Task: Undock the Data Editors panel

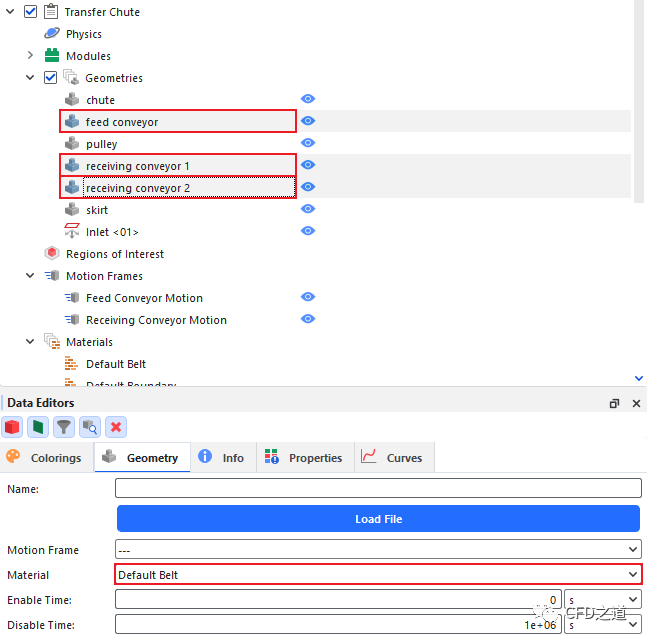Action: click(x=614, y=403)
